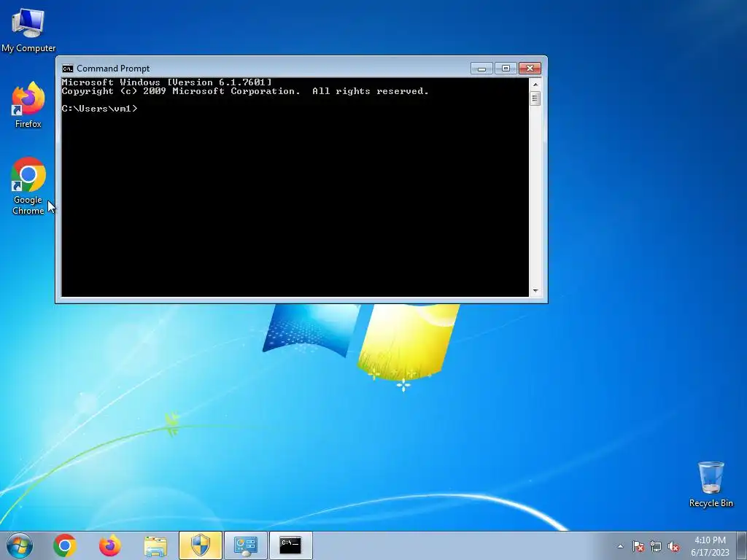Viewport: 747px width, 560px height.
Task: Open the Google Chrome desktop shortcut
Action: 28,186
